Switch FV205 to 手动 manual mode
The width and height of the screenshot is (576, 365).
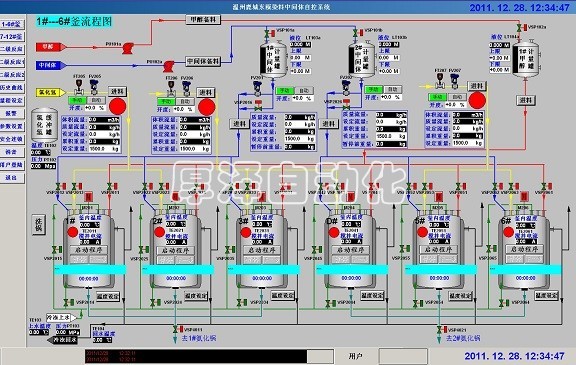tap(77, 100)
